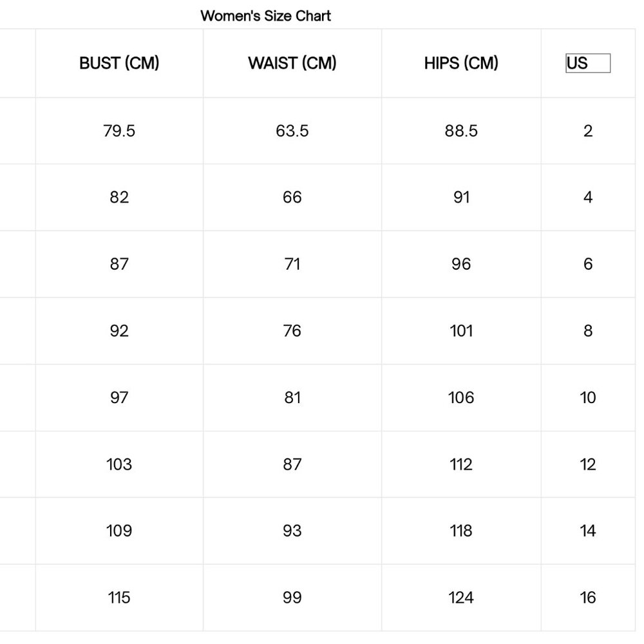The height and width of the screenshot is (644, 644).
Task: Select the waist value 93 cell
Action: click(x=292, y=531)
